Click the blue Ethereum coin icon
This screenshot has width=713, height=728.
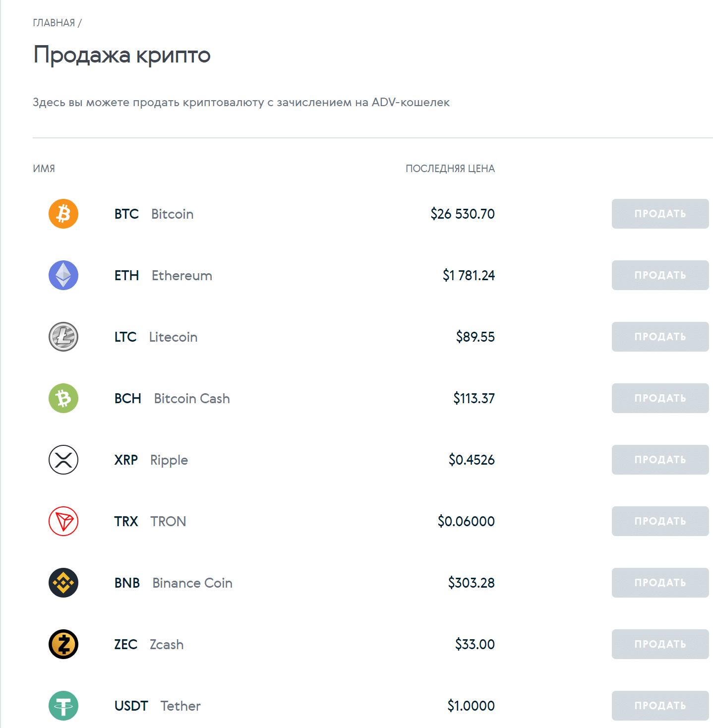pos(63,275)
